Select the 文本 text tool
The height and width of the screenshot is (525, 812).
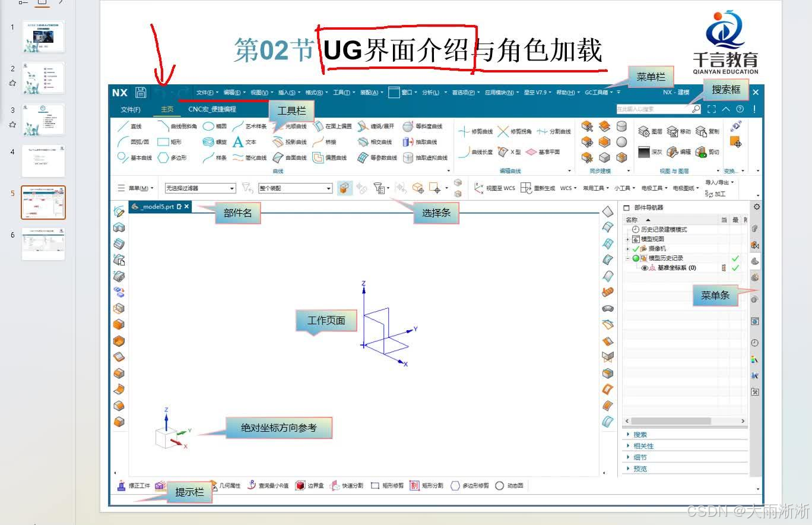244,142
